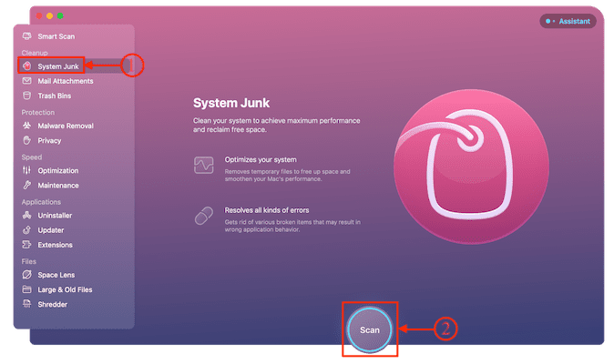Image resolution: width=614 pixels, height=364 pixels.
Task: Click 'Removes temporary files' description text
Action: tap(288, 175)
